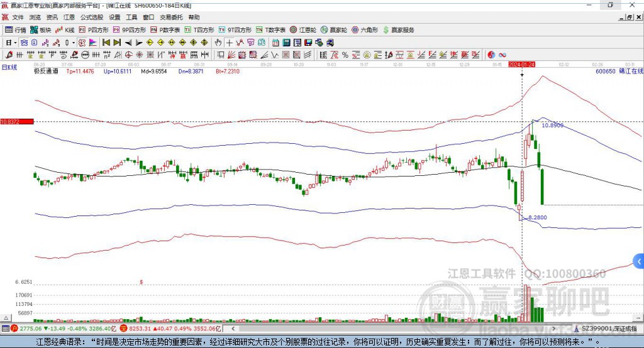Open the 六角形 chart tool
Image resolution: width=644 pixels, height=348 pixels.
[x=364, y=30]
